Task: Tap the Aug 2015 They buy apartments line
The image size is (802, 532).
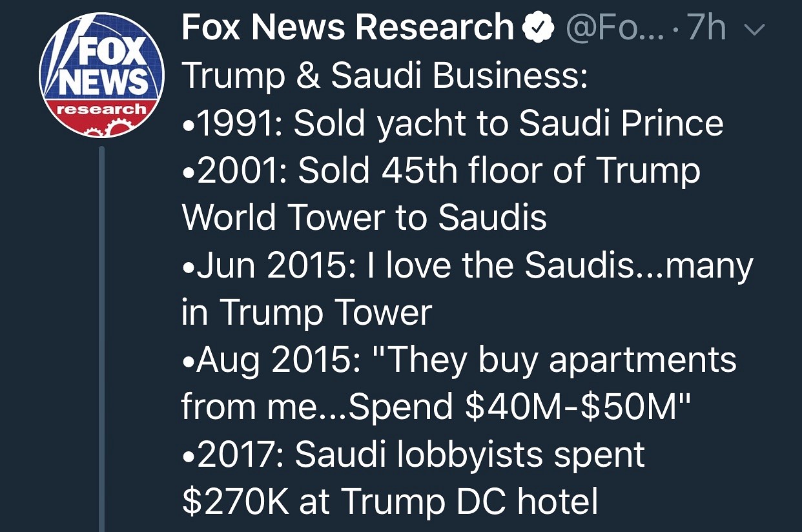Action: point(458,360)
